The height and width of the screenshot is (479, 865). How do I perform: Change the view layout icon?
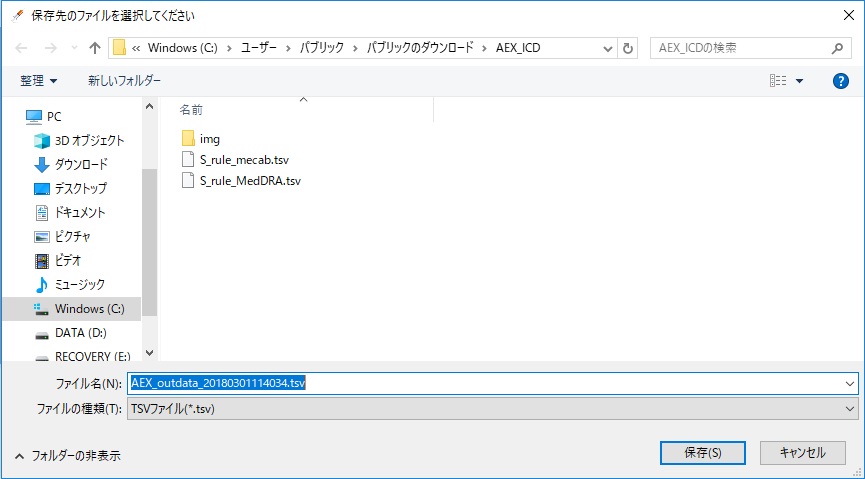[x=778, y=81]
